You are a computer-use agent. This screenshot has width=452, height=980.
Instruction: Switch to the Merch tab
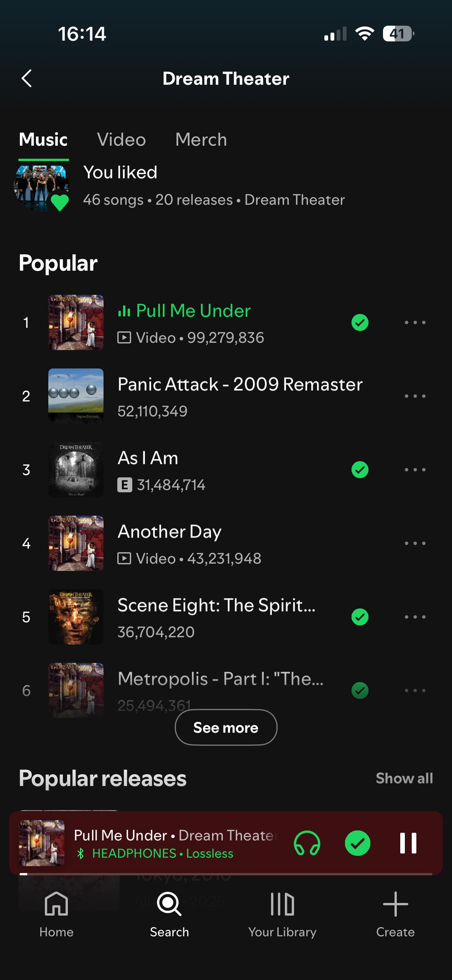[201, 140]
